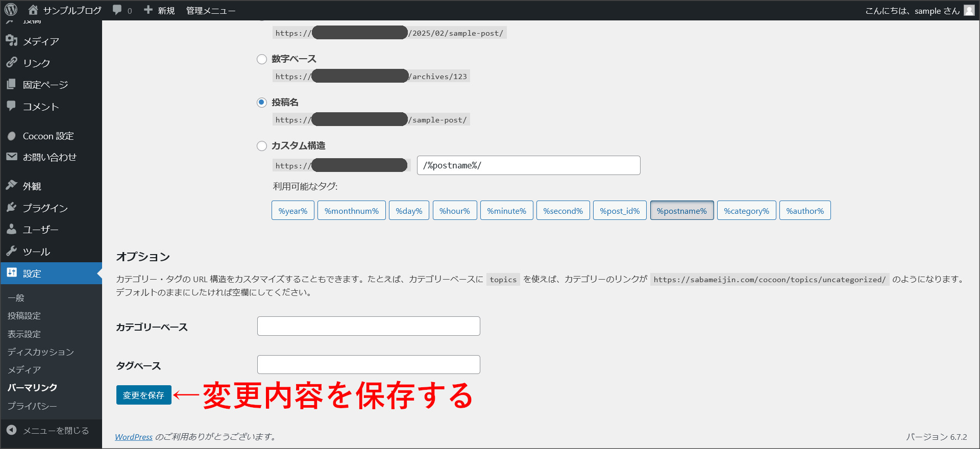Add the %category% tag button
Viewport: 980px width, 449px height.
(x=746, y=211)
